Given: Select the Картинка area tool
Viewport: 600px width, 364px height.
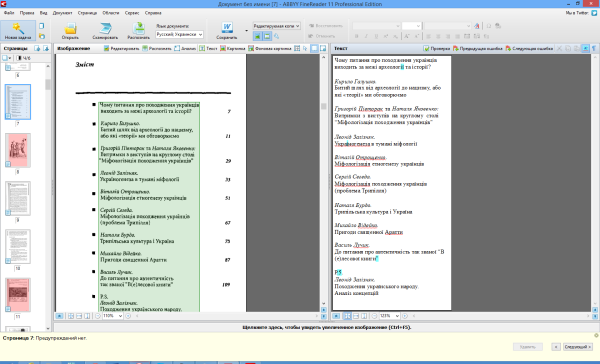Looking at the screenshot, I should tap(233, 48).
